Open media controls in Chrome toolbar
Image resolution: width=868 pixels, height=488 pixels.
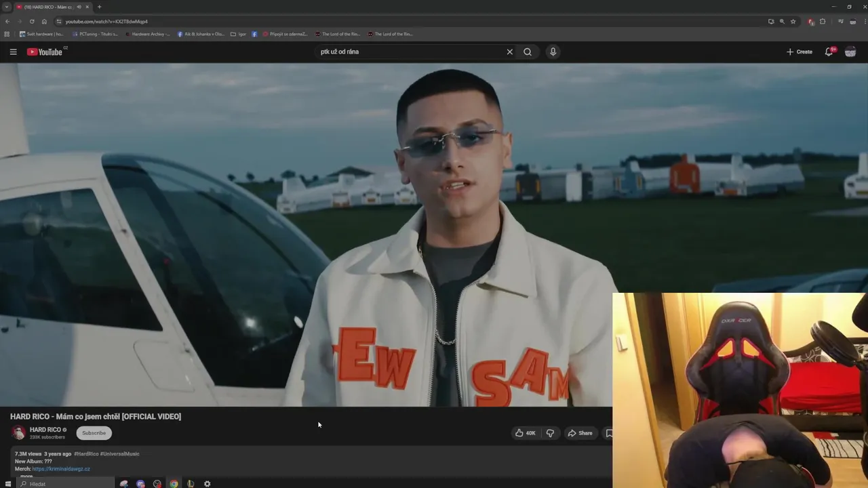point(841,22)
